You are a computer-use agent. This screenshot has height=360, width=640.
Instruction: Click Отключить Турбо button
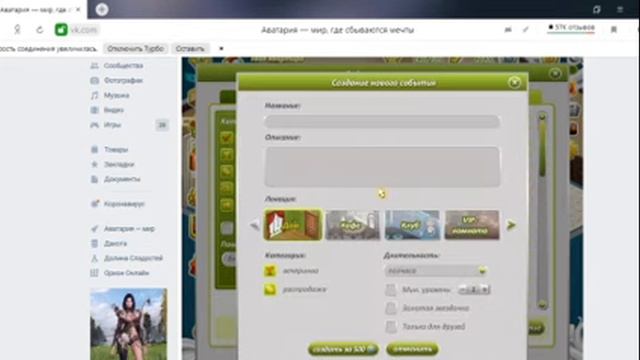(136, 49)
